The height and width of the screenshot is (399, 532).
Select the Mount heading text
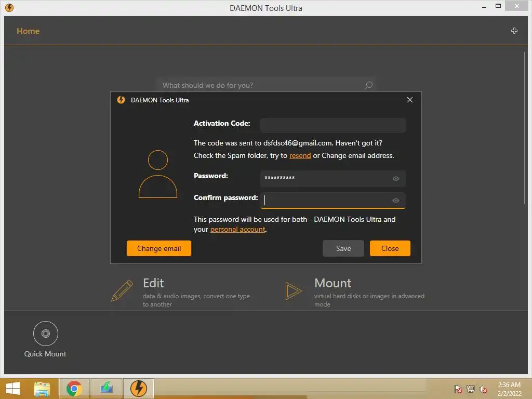tap(333, 283)
